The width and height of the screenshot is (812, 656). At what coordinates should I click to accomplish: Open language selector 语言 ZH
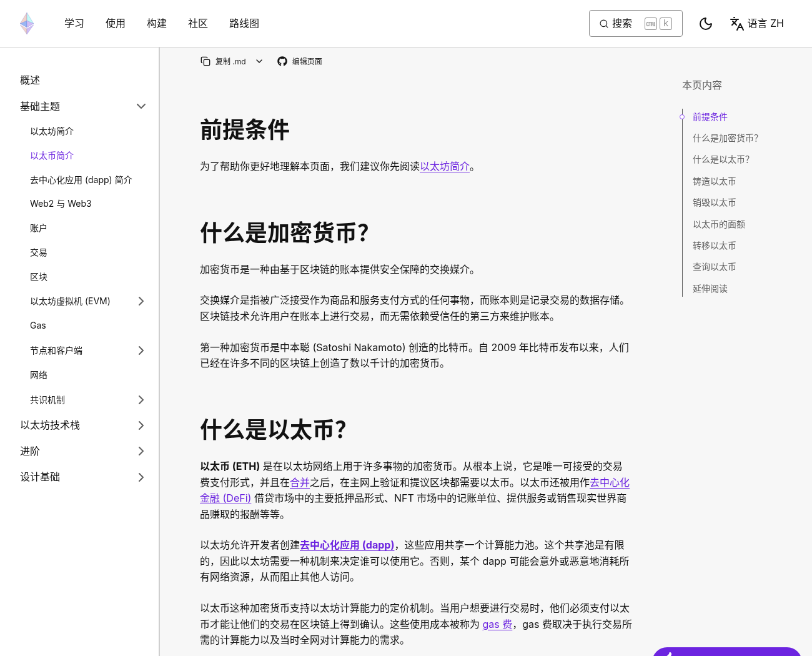(x=756, y=24)
